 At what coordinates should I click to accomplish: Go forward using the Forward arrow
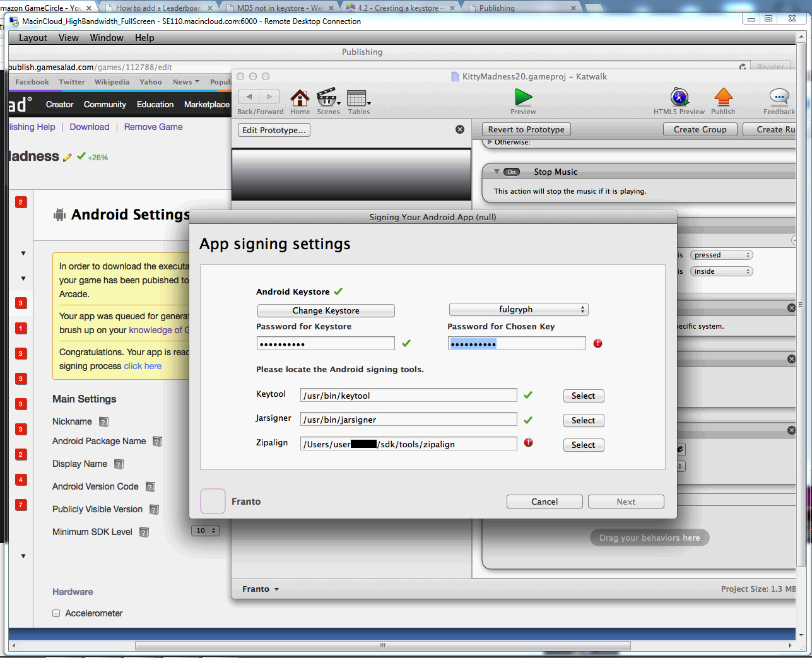(x=269, y=97)
